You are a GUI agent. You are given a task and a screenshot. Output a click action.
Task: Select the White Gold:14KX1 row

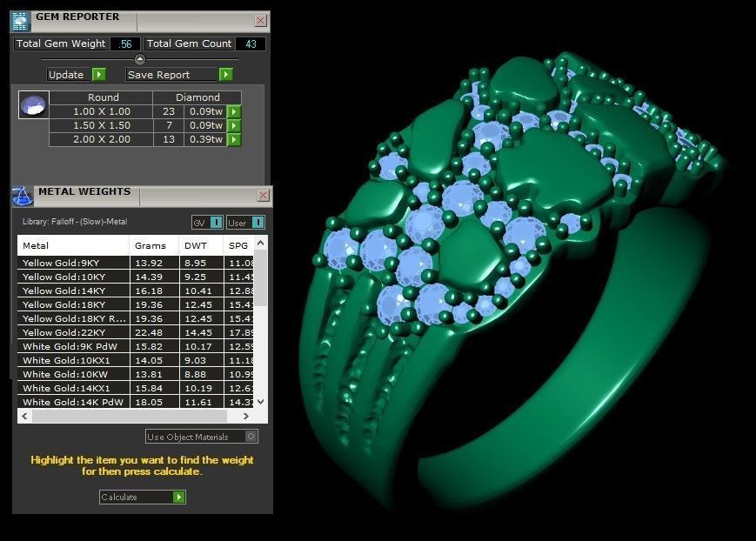tap(136, 388)
